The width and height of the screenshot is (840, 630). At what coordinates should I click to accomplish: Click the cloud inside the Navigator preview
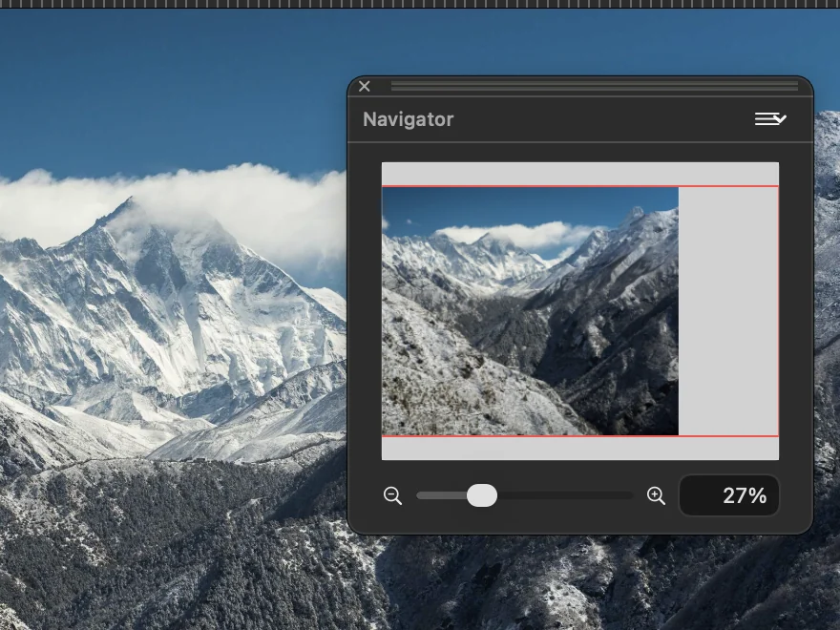pos(514,234)
